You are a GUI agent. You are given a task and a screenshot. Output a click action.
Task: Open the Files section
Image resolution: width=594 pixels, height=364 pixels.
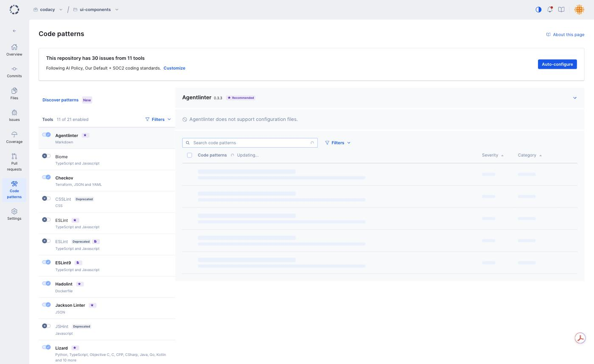14,94
